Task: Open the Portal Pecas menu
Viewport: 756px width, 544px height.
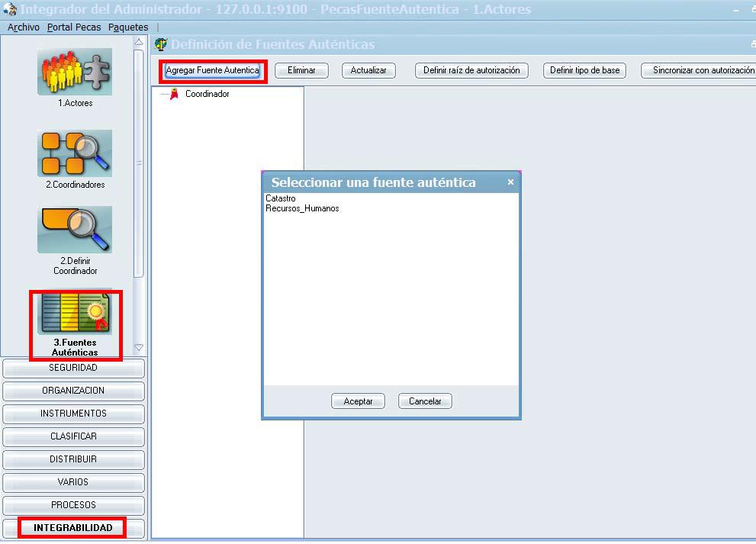Action: click(73, 27)
